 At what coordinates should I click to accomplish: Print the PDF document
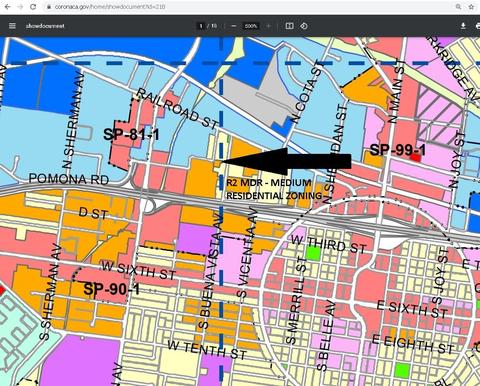coord(477,26)
